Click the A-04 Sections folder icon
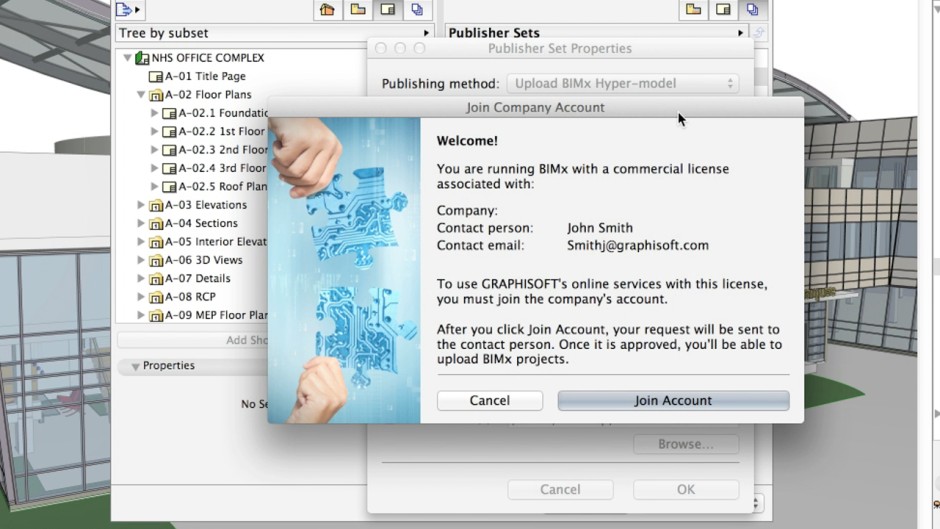The height and width of the screenshot is (529, 940). coord(156,224)
